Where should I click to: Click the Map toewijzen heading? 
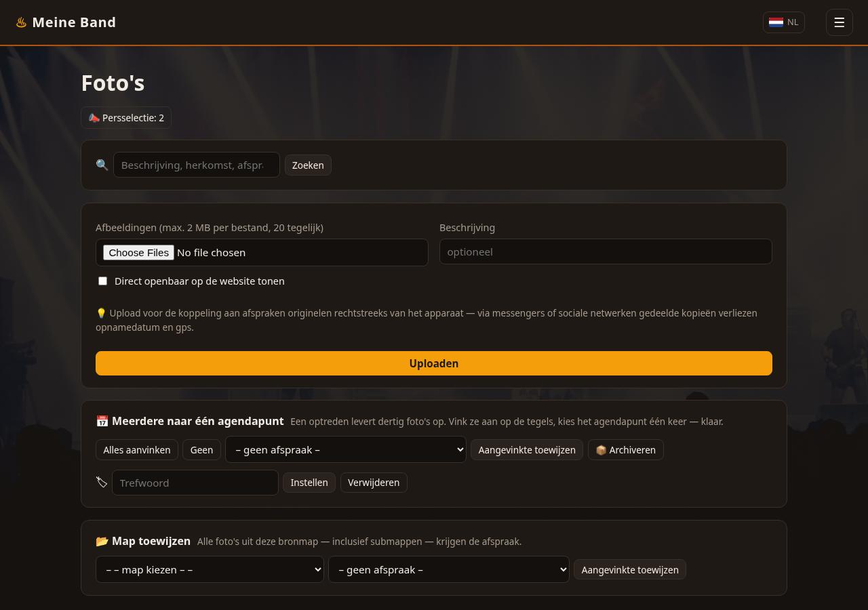point(143,541)
